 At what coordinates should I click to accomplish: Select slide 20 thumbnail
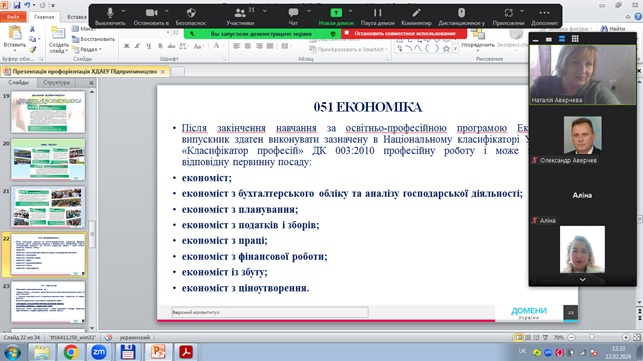tap(48, 159)
